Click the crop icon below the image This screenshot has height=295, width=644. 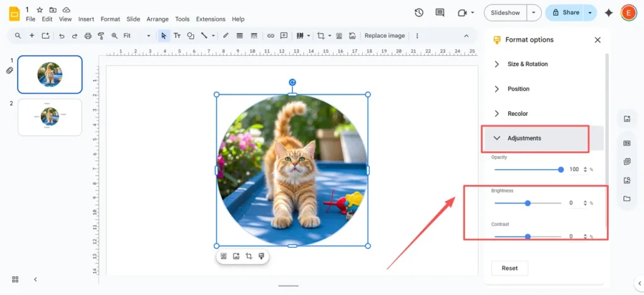click(x=248, y=257)
